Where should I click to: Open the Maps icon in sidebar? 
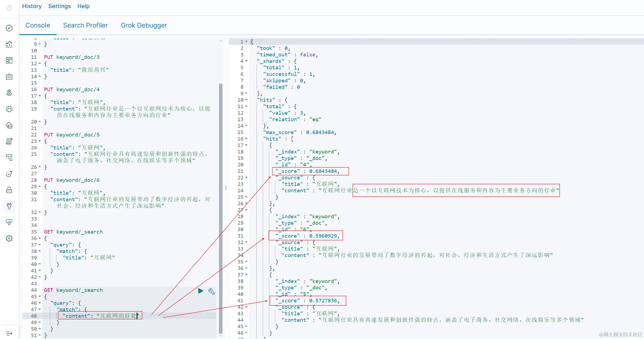click(9, 93)
